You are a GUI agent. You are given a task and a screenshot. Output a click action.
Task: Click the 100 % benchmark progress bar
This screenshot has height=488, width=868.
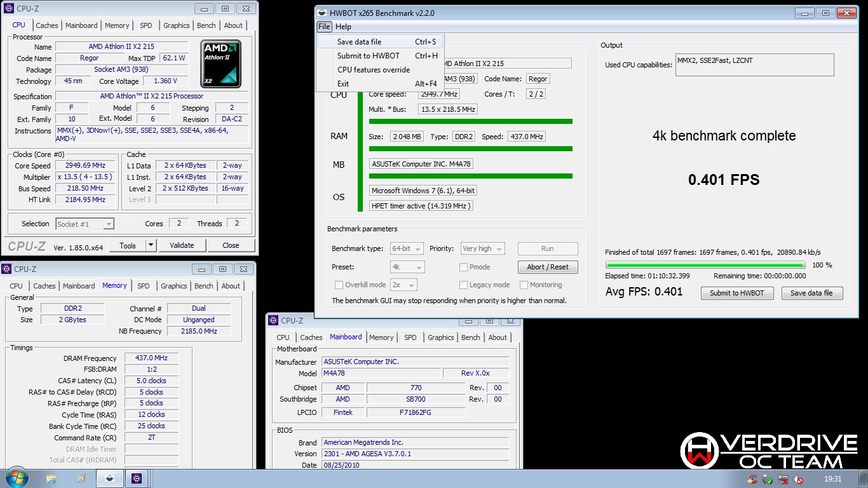pyautogui.click(x=705, y=265)
